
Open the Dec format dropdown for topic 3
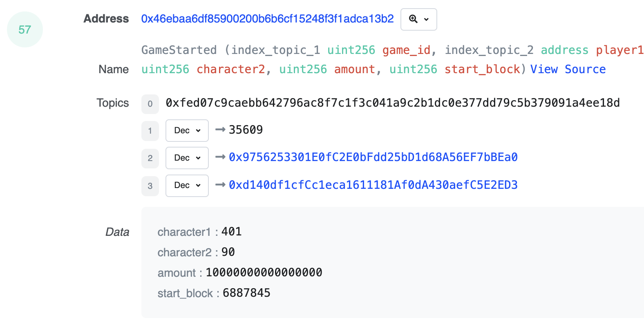click(x=187, y=186)
